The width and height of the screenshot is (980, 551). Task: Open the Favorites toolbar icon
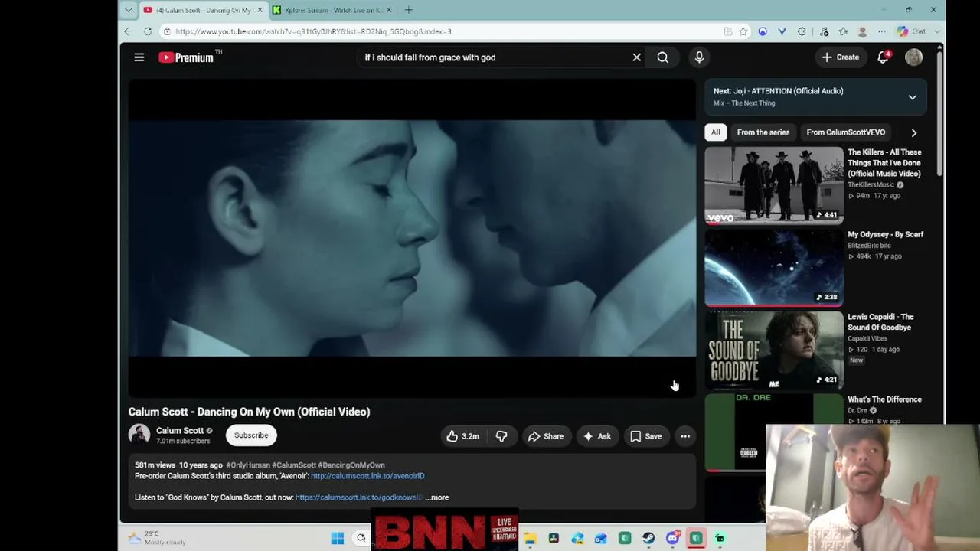pos(843,31)
